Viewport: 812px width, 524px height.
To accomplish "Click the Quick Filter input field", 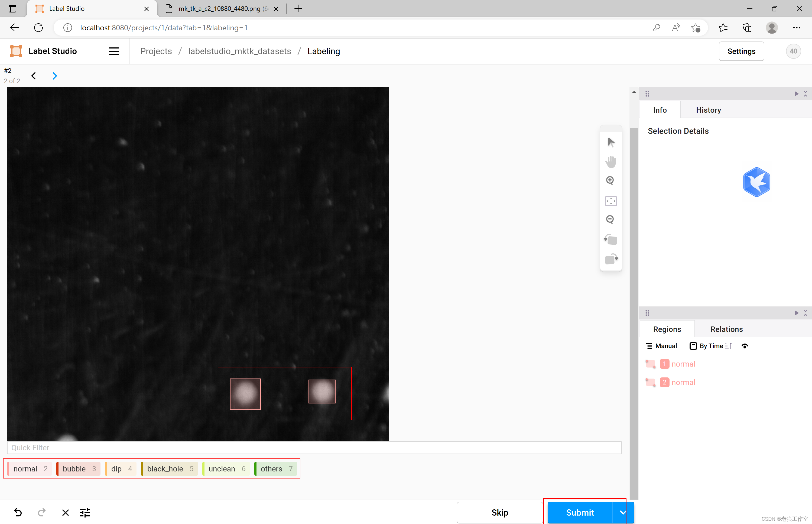I will pyautogui.click(x=314, y=447).
